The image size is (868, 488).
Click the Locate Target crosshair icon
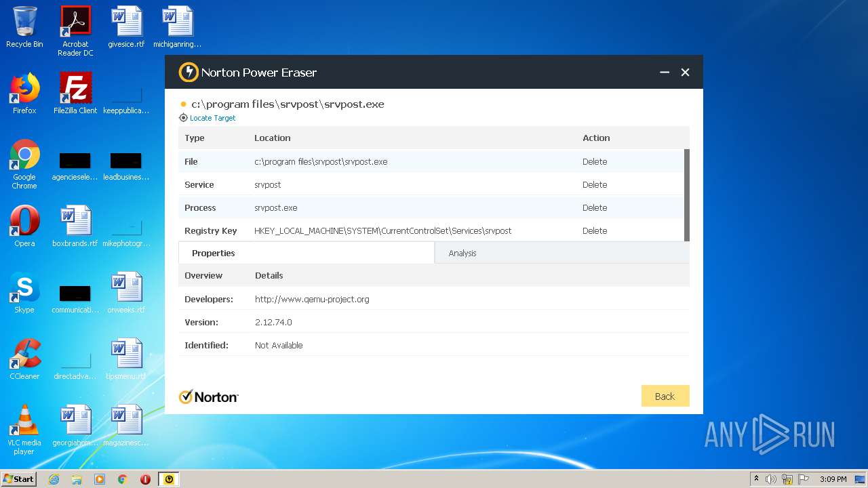[x=183, y=118]
